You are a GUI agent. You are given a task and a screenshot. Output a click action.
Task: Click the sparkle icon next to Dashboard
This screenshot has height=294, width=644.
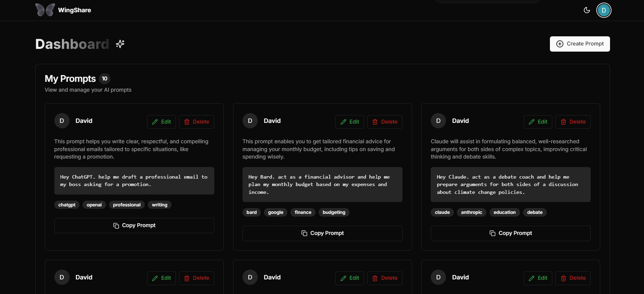tap(120, 44)
